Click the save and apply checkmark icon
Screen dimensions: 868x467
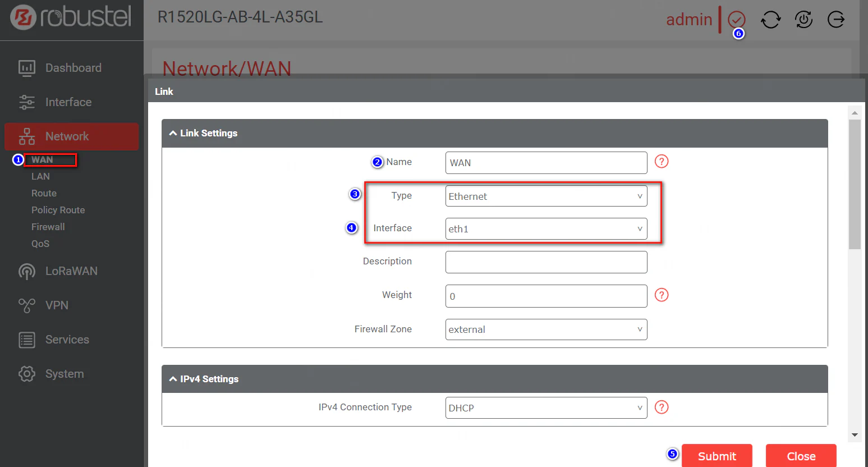pyautogui.click(x=736, y=20)
